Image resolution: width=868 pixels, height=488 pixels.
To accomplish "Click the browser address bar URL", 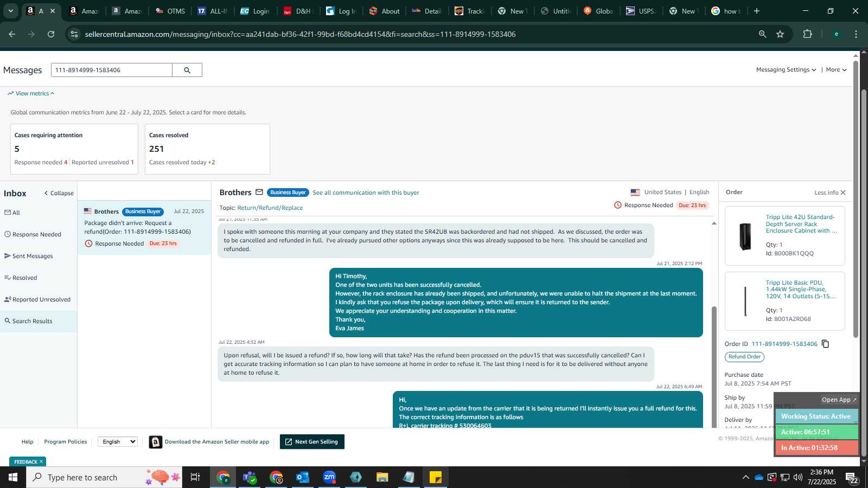I will [300, 34].
